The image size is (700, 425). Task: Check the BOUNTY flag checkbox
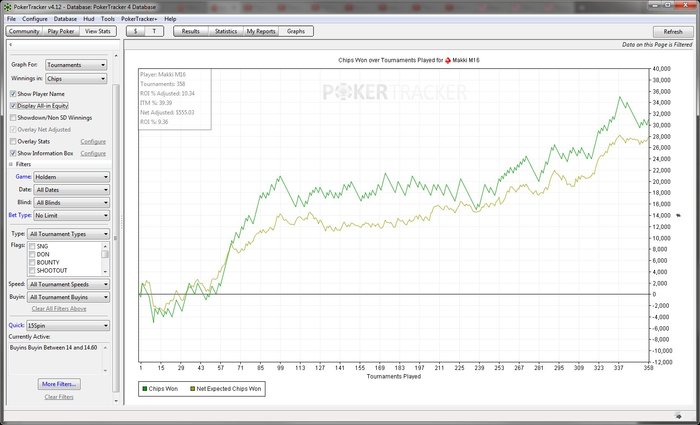click(32, 262)
